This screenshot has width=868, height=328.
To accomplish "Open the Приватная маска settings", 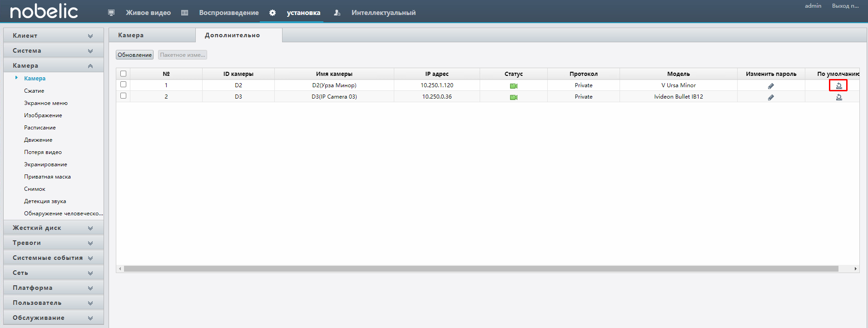I will coord(47,177).
